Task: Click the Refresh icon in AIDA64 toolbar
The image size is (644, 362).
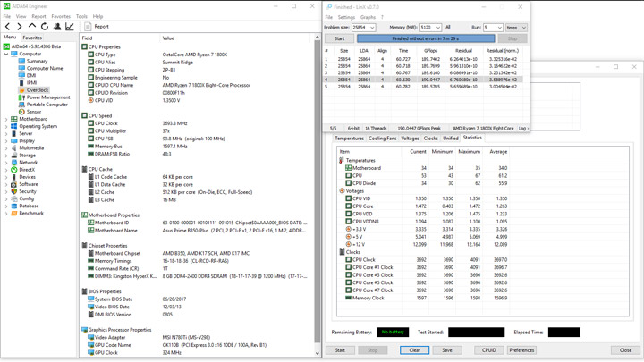Action: click(x=45, y=27)
